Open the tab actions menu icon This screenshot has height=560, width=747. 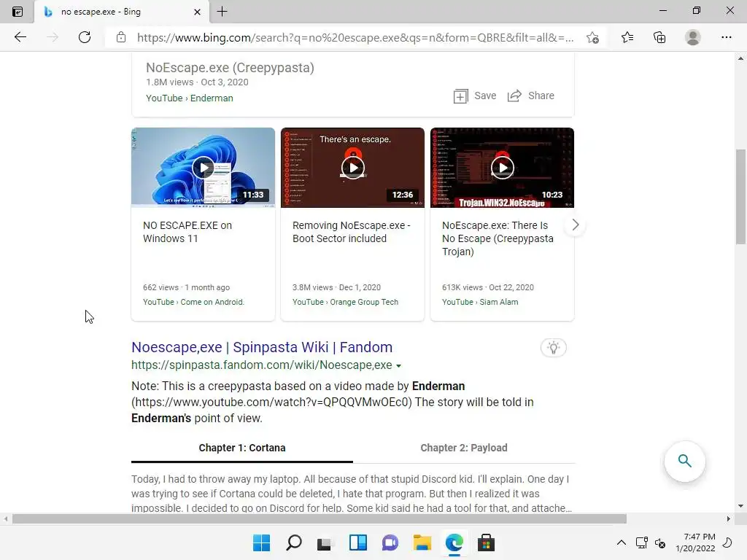(18, 12)
